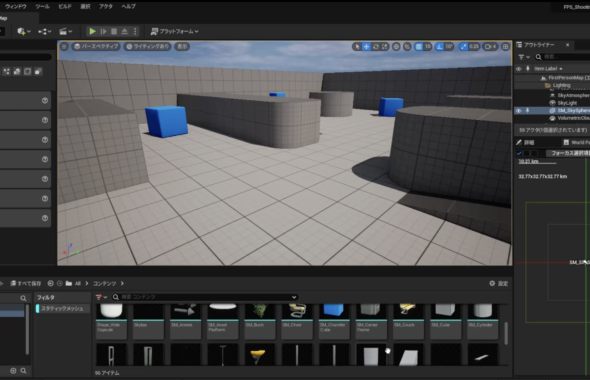Click the Stop simulation button in toolbar

click(114, 32)
